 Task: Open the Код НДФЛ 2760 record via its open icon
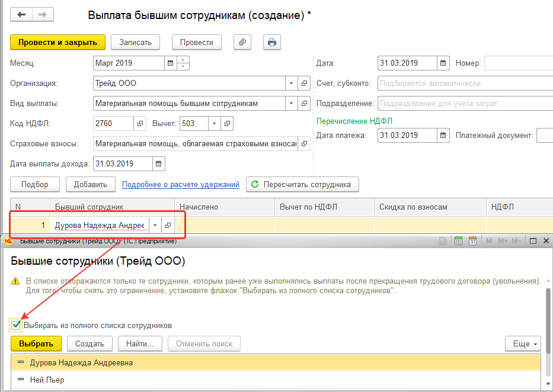click(140, 124)
